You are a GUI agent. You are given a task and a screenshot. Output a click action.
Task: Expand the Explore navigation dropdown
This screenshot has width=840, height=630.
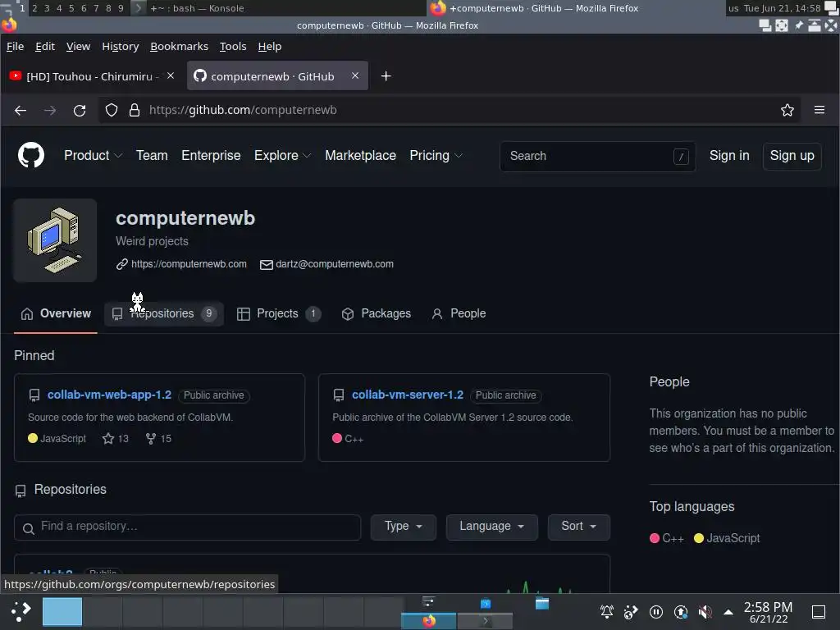click(x=282, y=155)
